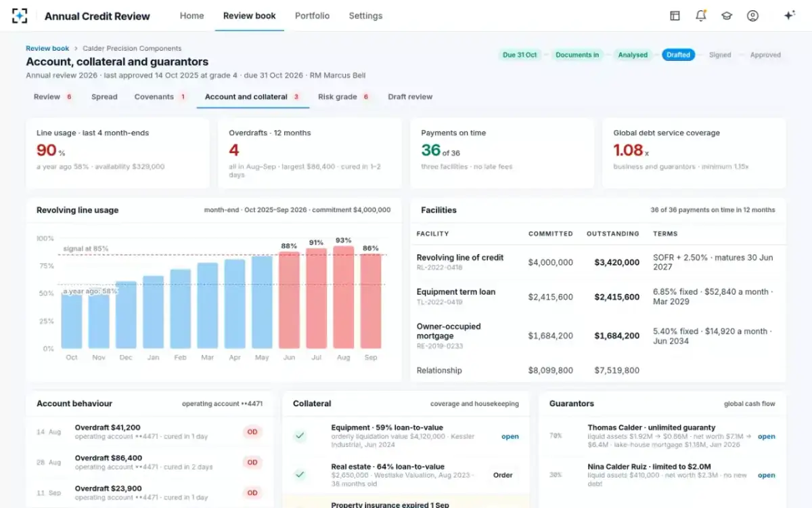
Task: Click the Due 31 Oct status chip
Action: pos(520,55)
